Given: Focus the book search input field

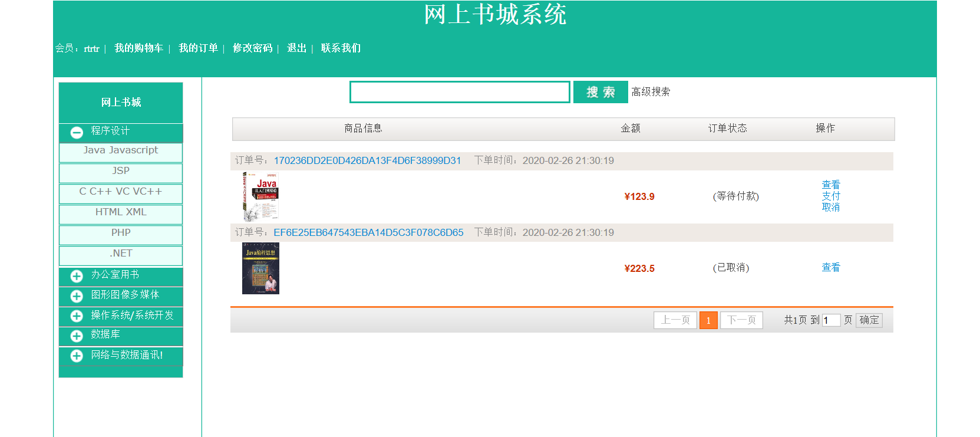Looking at the screenshot, I should tap(460, 92).
